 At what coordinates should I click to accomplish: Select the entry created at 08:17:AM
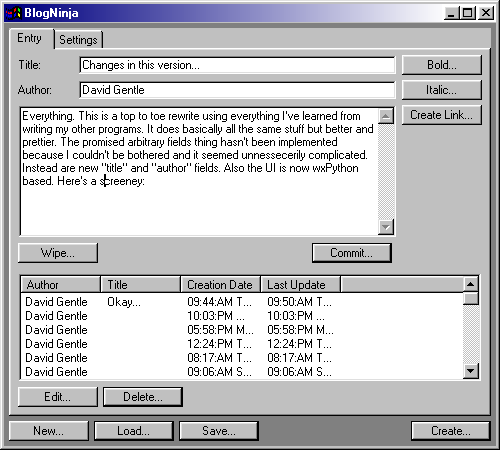[x=242, y=358]
